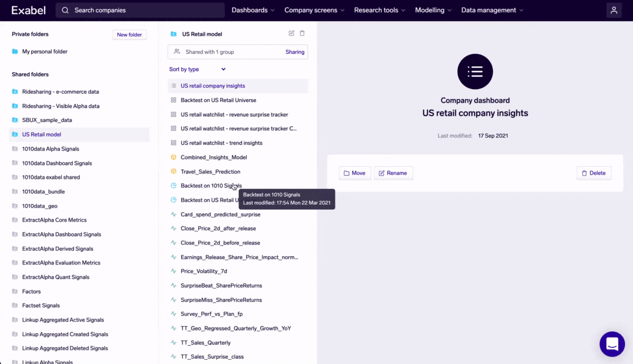Click the signal icon beside SurpriseBeat_SharePriceReturns
Image resolution: width=633 pixels, height=364 pixels.
click(x=173, y=285)
